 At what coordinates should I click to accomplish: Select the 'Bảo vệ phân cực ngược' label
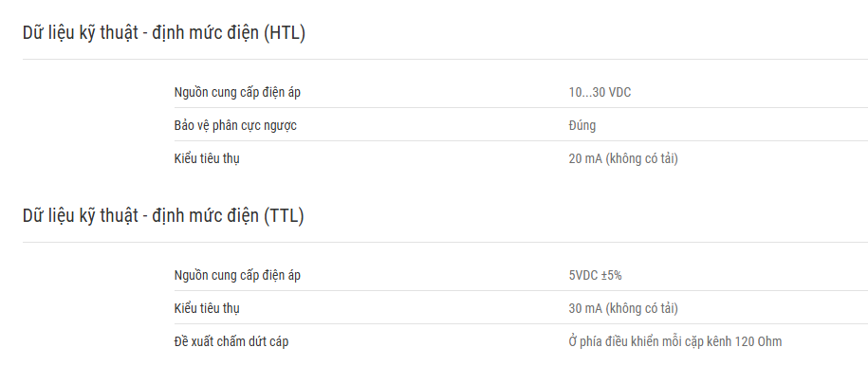point(235,126)
